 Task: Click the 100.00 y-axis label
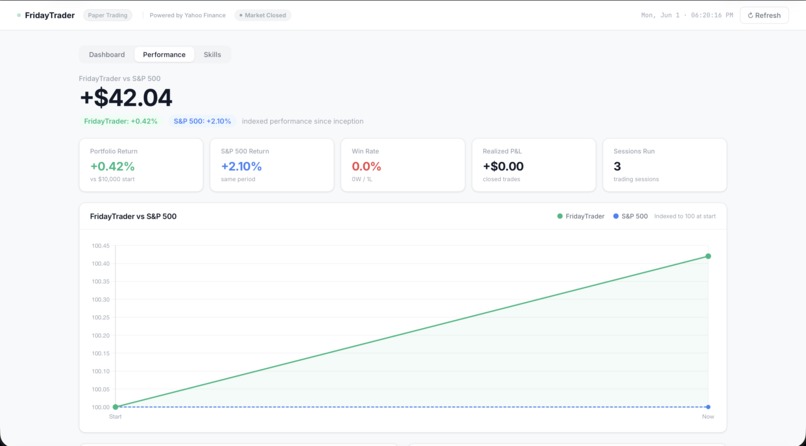tap(101, 407)
